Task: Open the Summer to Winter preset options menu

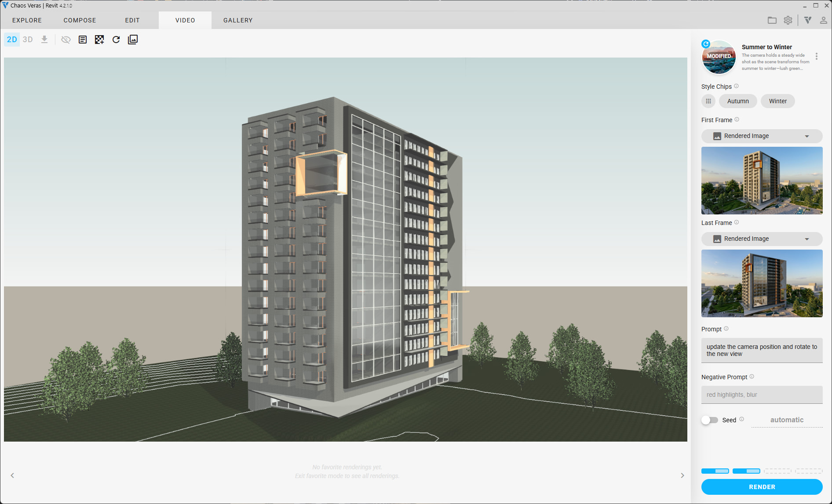Action: 817,56
